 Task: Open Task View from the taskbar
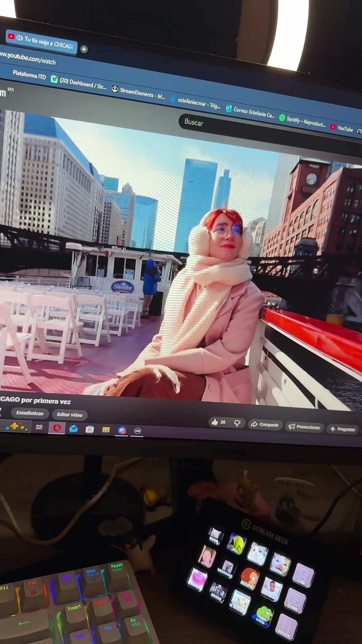(39, 427)
